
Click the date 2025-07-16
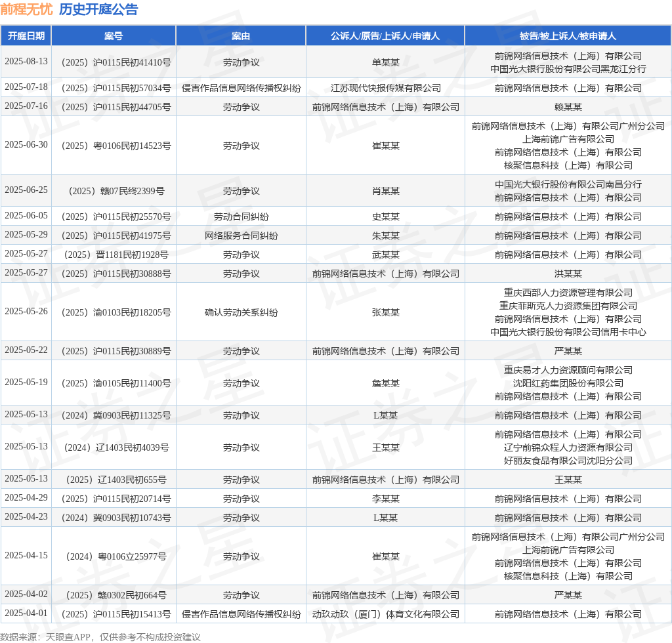[26, 106]
